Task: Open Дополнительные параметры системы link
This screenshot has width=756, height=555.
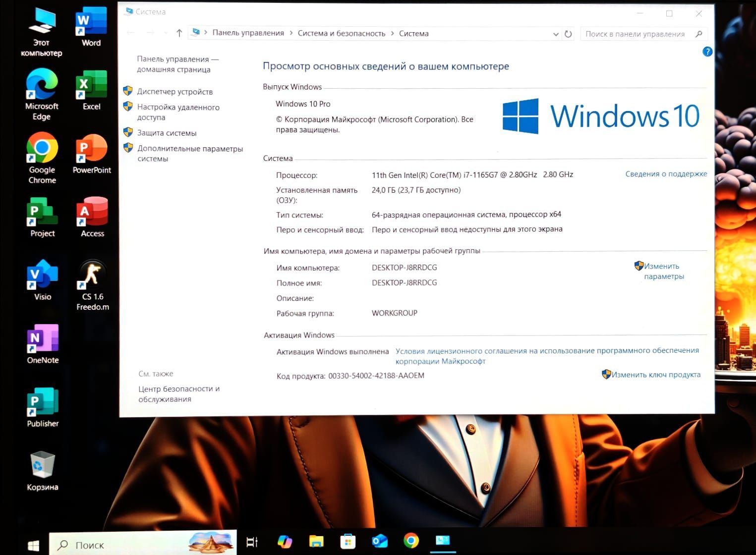Action: coord(190,153)
